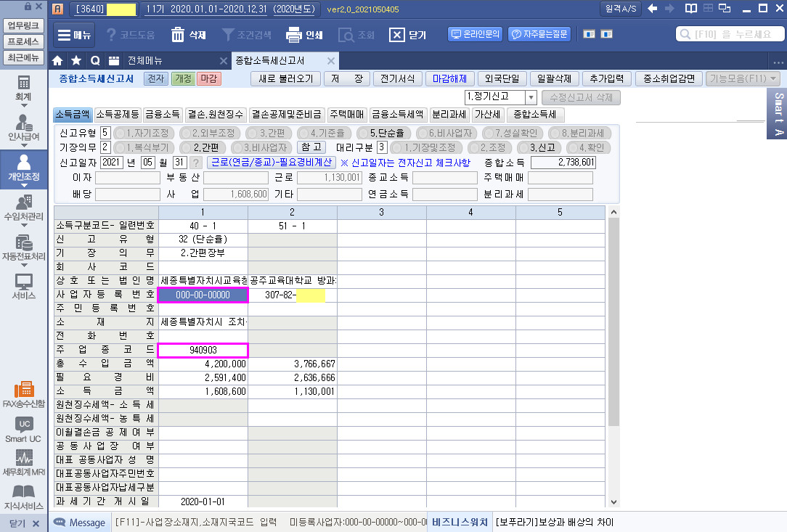Screen dimensions: 787x532
Task: Click the book view icon in title bar
Action: pyautogui.click(x=691, y=9)
